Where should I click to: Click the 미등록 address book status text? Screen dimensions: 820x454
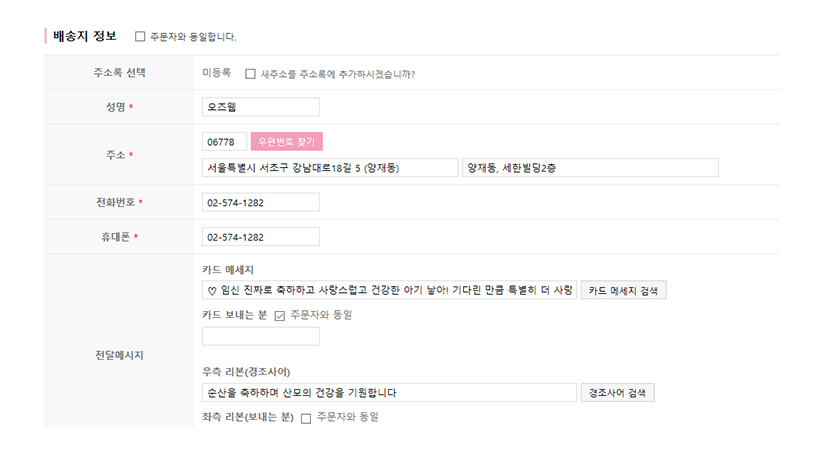[217, 73]
